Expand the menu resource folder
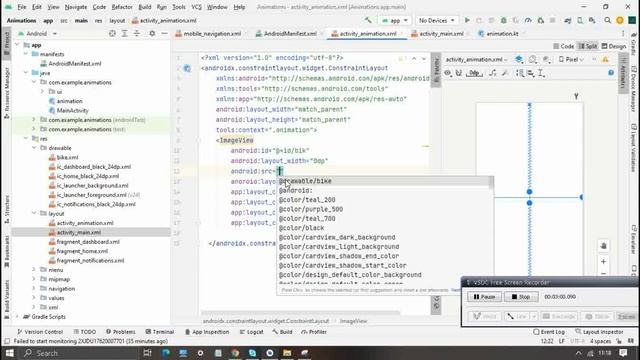640x360 pixels. coord(34,270)
